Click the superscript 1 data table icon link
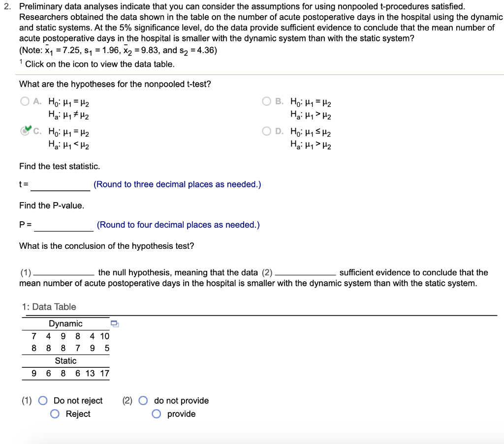This screenshot has height=444, width=504. pos(21,61)
